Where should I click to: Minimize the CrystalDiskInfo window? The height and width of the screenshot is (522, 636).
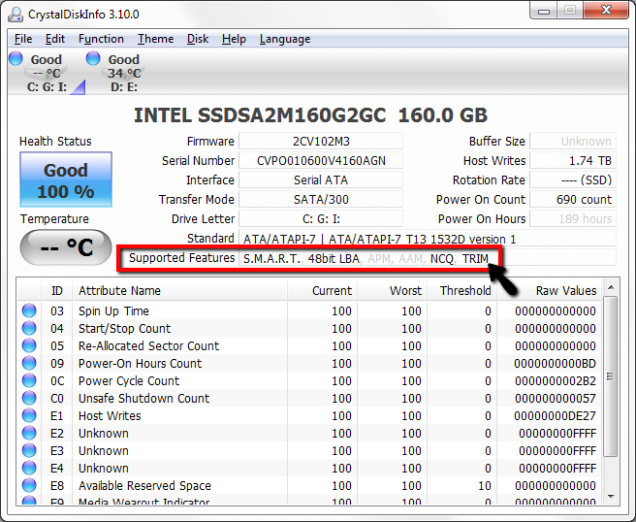point(544,11)
